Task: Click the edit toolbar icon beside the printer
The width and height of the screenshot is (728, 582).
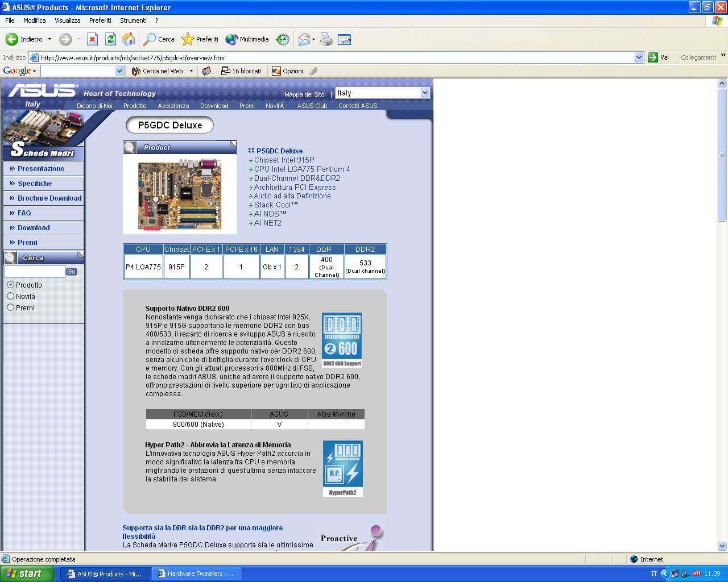Action: coord(344,39)
